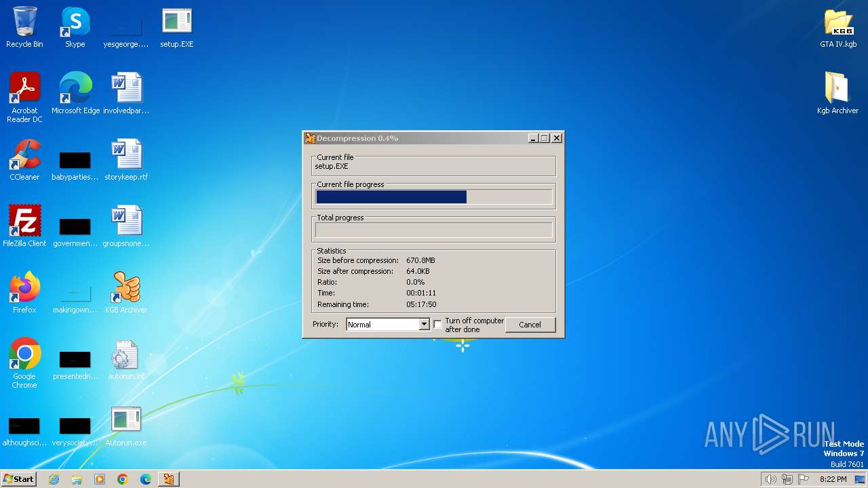Open the KGB Archiver thumbs-up shortcut
This screenshot has width=868, height=488.
[x=126, y=293]
